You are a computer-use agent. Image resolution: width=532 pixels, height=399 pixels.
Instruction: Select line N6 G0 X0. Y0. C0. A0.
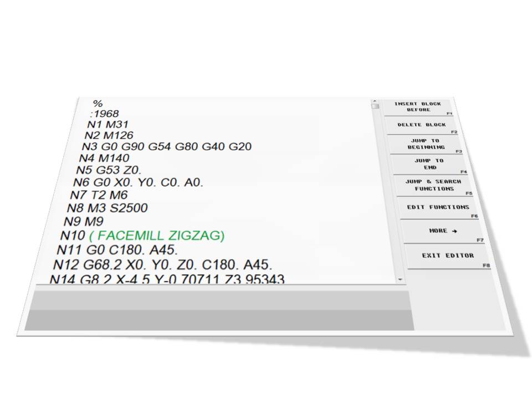pos(138,182)
